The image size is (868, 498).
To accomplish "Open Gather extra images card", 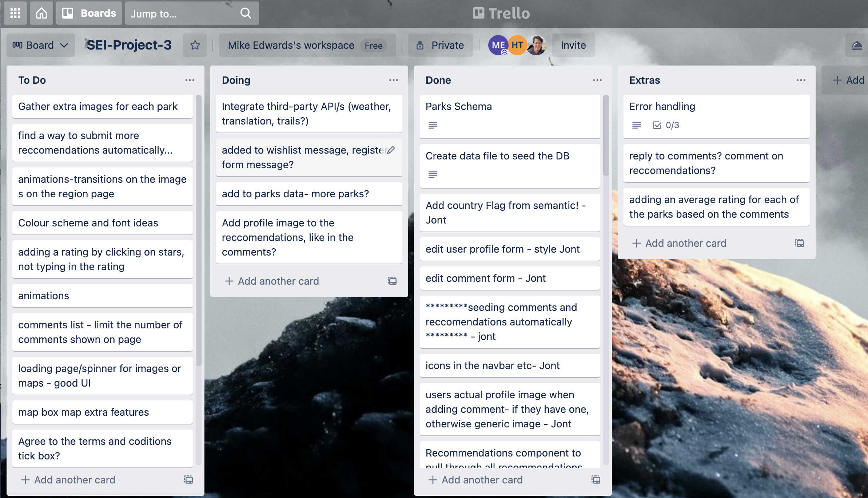I will [103, 106].
